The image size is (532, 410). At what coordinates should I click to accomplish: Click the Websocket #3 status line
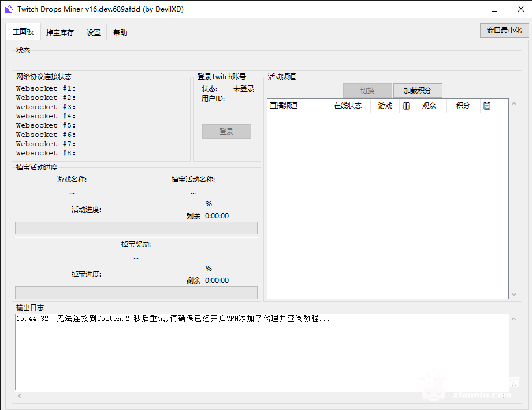pos(46,107)
